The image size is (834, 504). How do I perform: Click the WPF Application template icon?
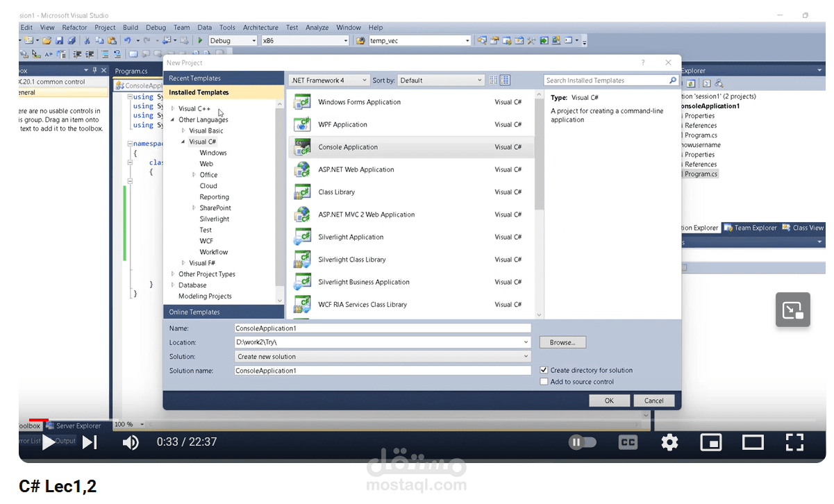(x=302, y=124)
